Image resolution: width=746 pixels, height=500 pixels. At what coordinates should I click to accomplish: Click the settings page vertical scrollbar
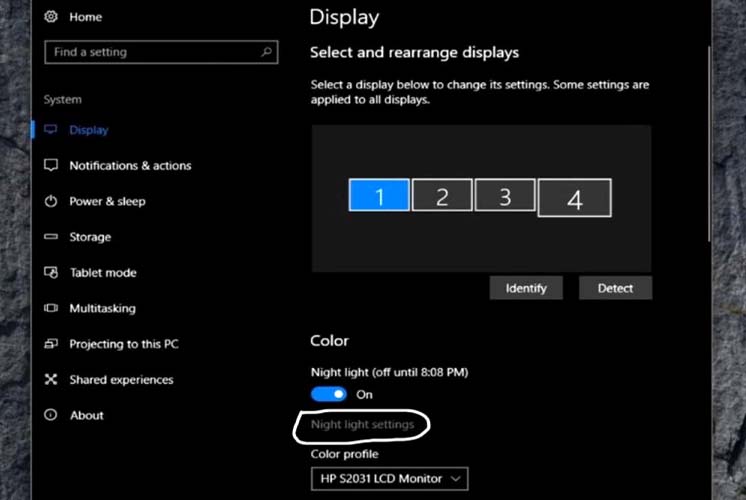708,144
